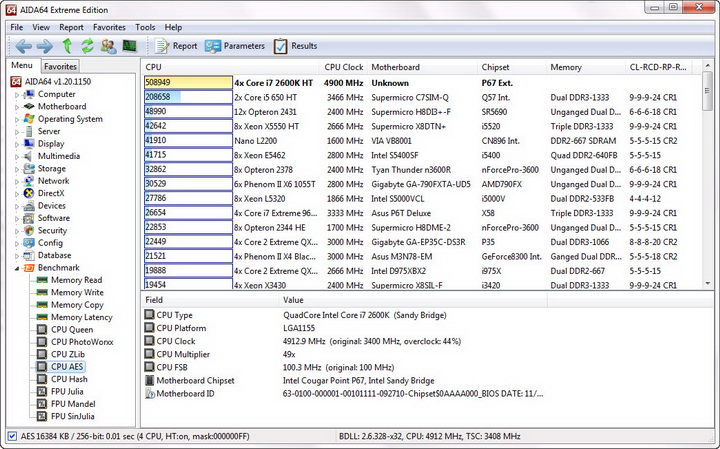Open the Favorites menu
This screenshot has width=720, height=449.
[109, 27]
